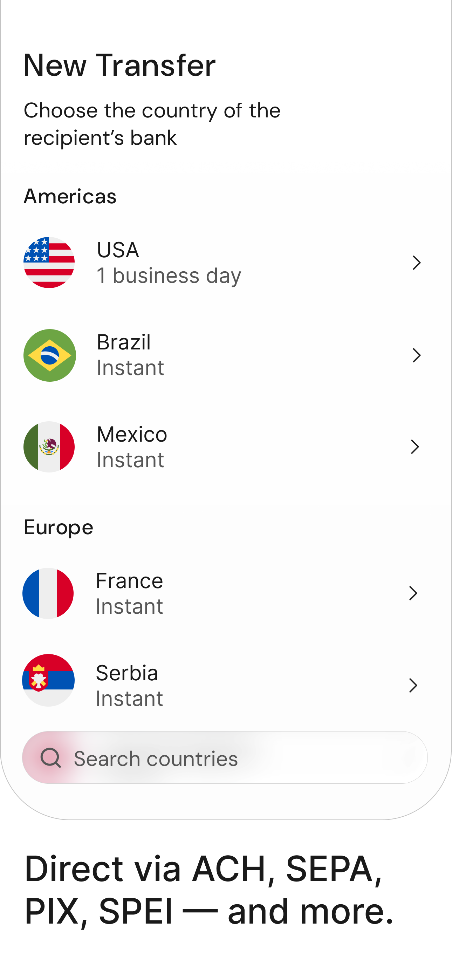
Task: Open Brazil via its chevron arrow
Action: (417, 355)
